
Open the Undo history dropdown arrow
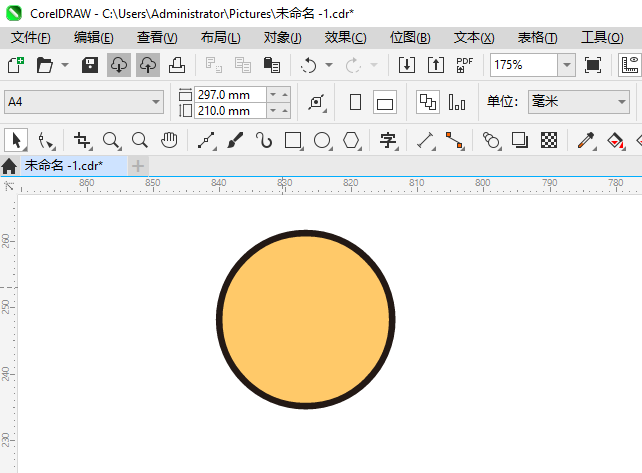point(329,65)
